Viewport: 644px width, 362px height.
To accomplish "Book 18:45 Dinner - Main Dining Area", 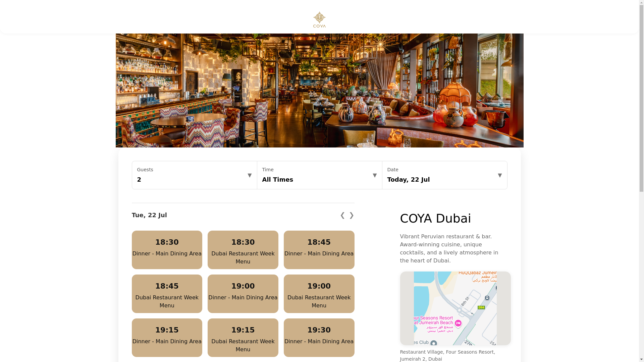I will 319,250.
